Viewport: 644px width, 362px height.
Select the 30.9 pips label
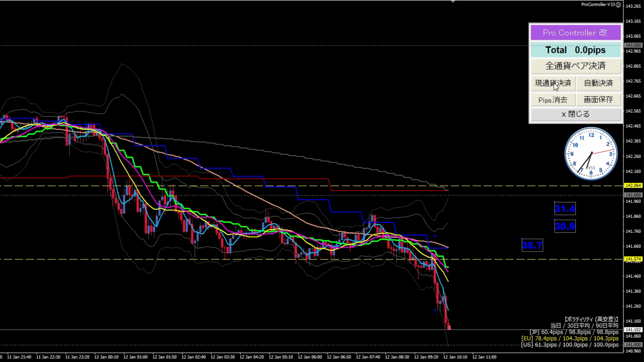pyautogui.click(x=565, y=226)
